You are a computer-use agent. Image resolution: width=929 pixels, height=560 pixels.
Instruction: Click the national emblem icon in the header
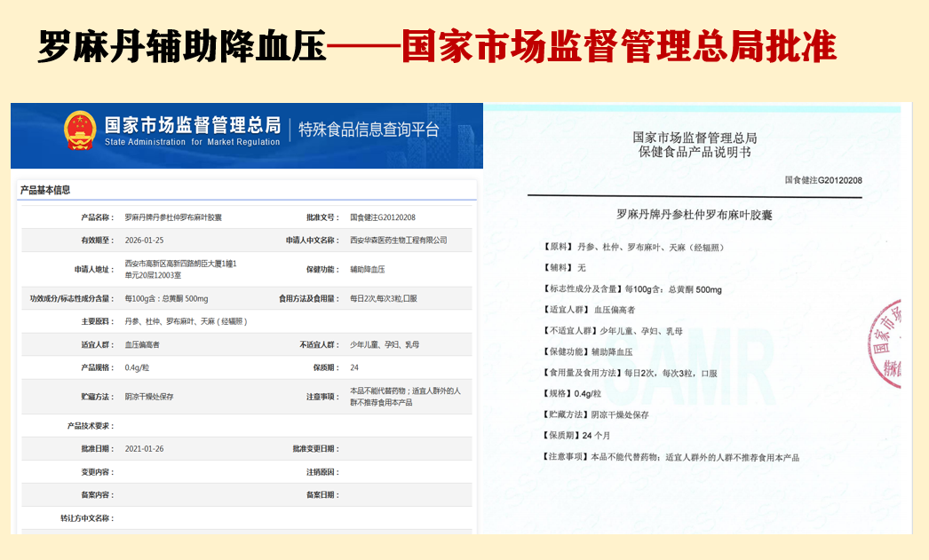[79, 130]
